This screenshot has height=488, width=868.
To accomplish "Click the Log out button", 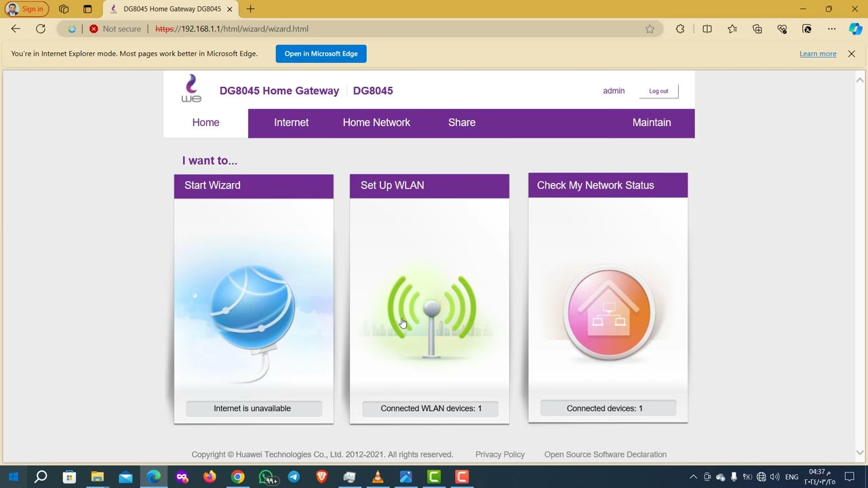I will coord(658,91).
